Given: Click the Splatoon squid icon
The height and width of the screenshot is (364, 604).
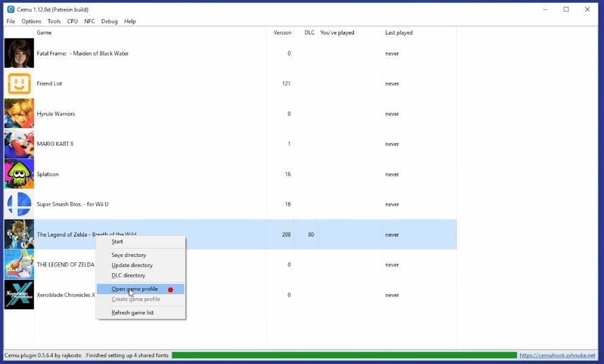Looking at the screenshot, I should (x=19, y=174).
